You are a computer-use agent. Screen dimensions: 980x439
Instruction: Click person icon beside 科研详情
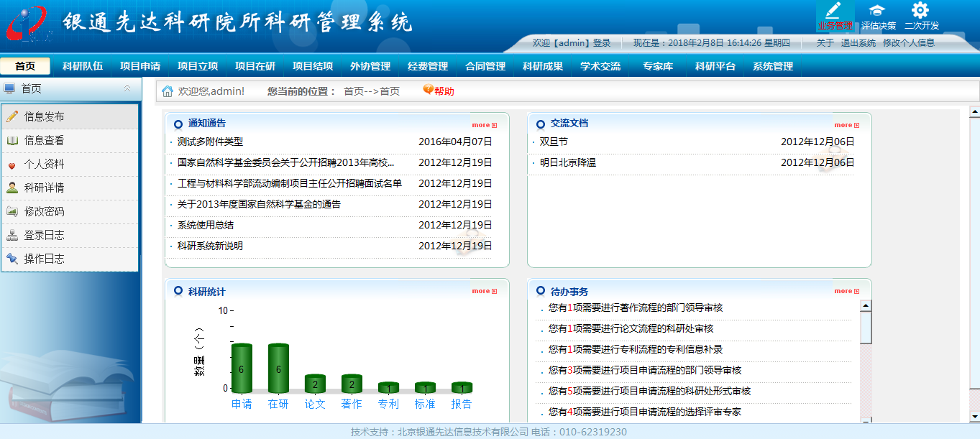[x=12, y=188]
